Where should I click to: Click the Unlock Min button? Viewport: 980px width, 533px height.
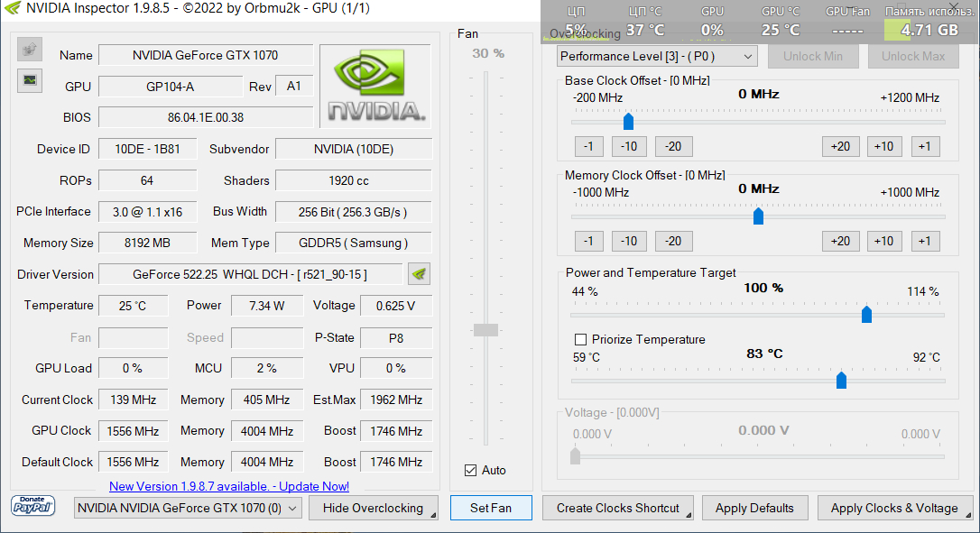pyautogui.click(x=812, y=56)
